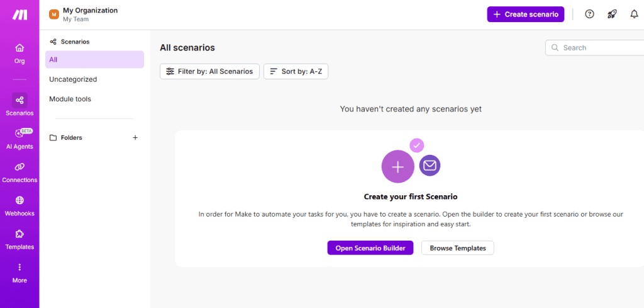Open the Webhooks globe icon
The height and width of the screenshot is (308, 644).
coord(19,205)
